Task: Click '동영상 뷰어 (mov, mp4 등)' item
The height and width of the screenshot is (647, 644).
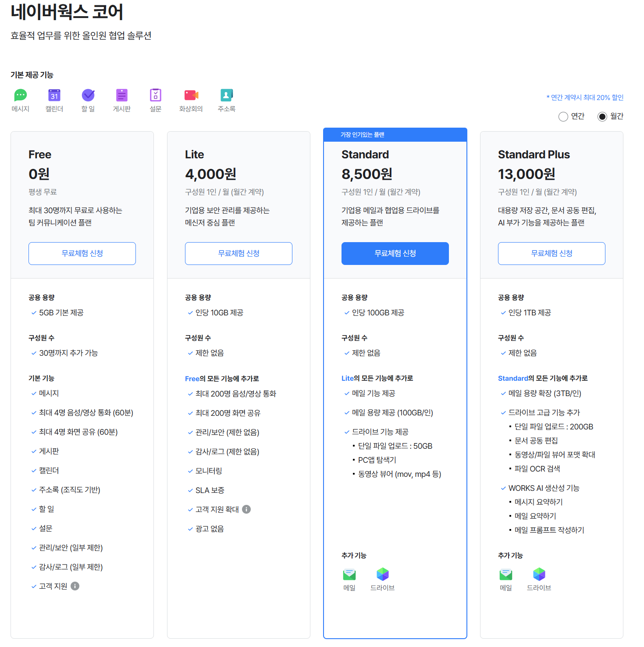Action: tap(399, 474)
